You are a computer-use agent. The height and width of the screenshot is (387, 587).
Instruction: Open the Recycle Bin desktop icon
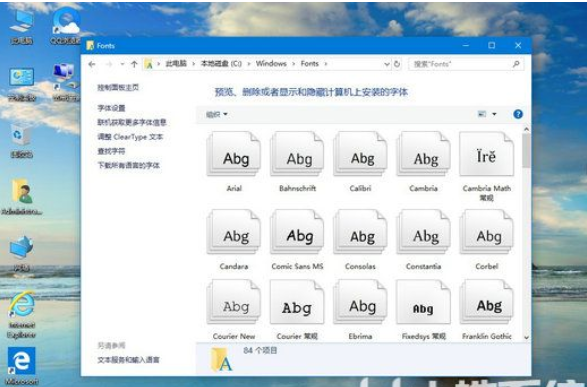point(21,141)
